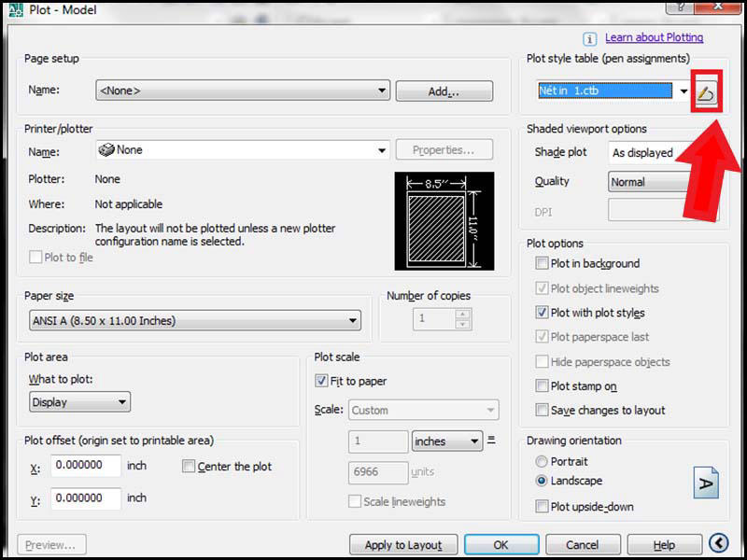Open Help for the Plot dialog

click(664, 545)
